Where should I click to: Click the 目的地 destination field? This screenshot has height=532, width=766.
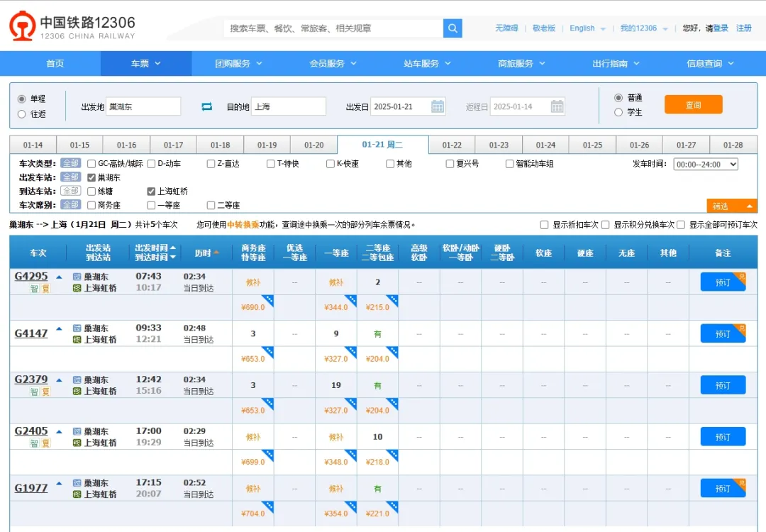pyautogui.click(x=289, y=106)
